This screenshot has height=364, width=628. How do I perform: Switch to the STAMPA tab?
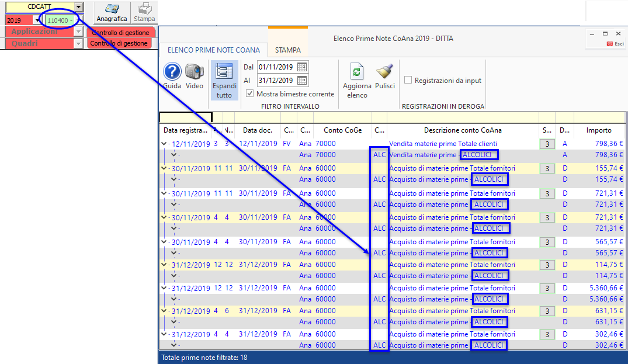pos(287,50)
